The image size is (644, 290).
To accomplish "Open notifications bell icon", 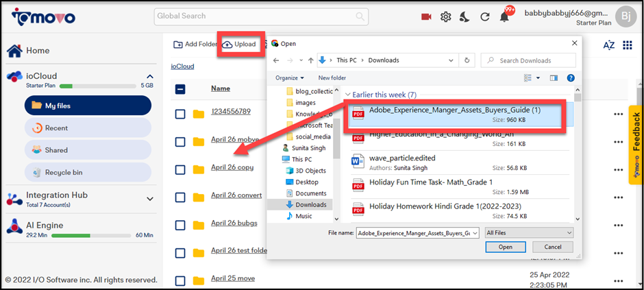I will tap(504, 17).
